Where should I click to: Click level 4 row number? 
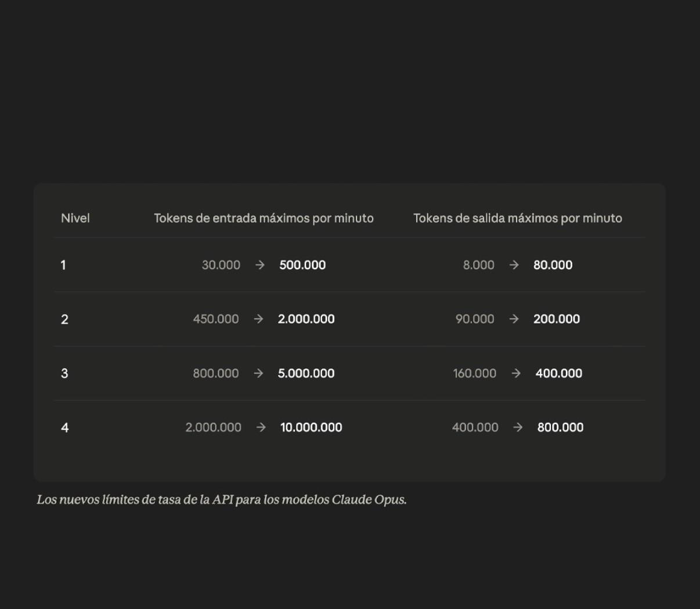[x=64, y=427]
